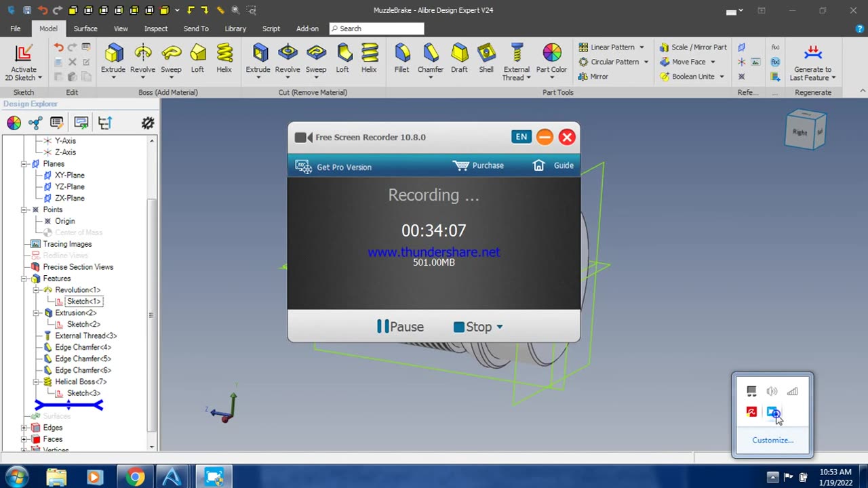Open the File menu
This screenshot has width=868, height=488.
coord(15,28)
